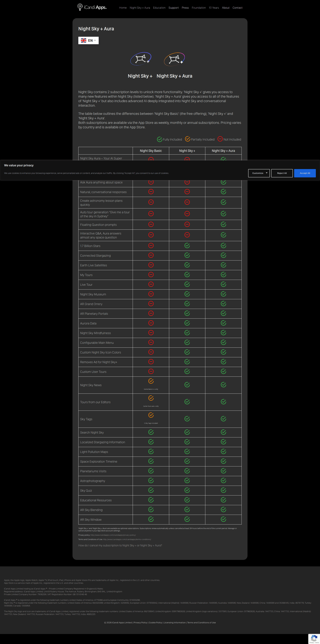Open the 10 Years page

pyautogui.click(x=214, y=8)
